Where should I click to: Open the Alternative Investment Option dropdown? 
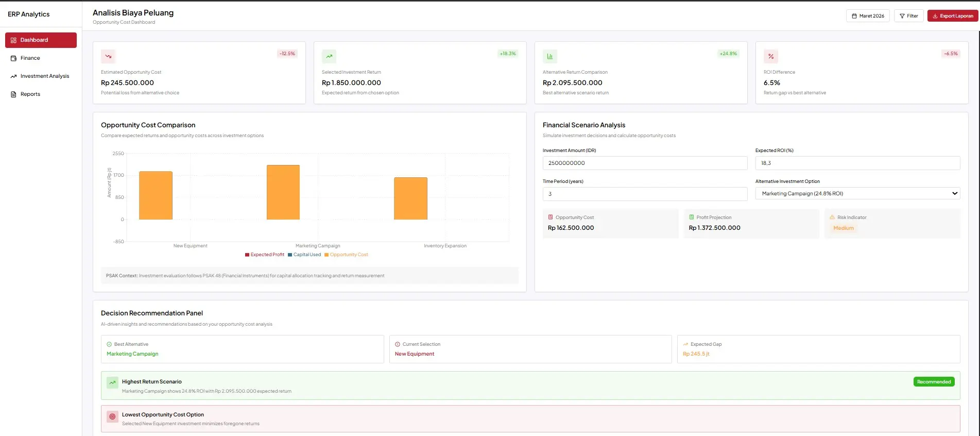pos(857,194)
